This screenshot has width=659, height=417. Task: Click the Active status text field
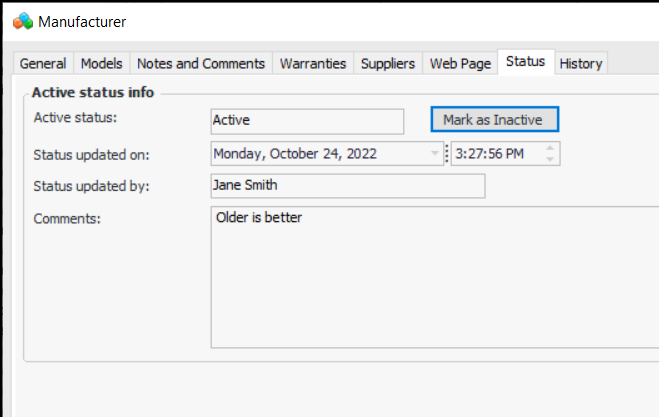click(307, 121)
